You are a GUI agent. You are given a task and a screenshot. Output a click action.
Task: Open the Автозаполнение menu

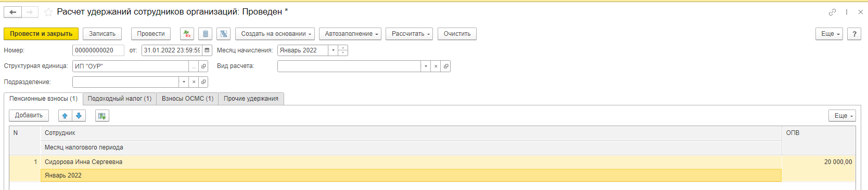350,34
